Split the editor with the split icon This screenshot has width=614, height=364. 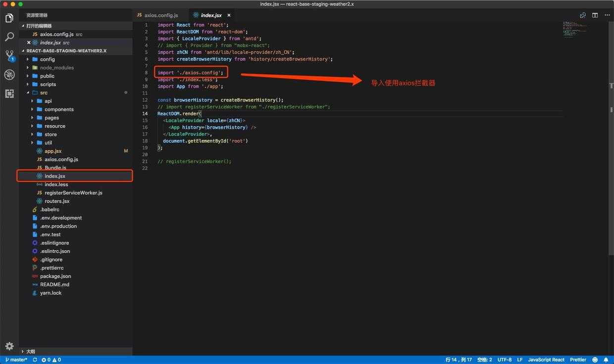pyautogui.click(x=595, y=15)
